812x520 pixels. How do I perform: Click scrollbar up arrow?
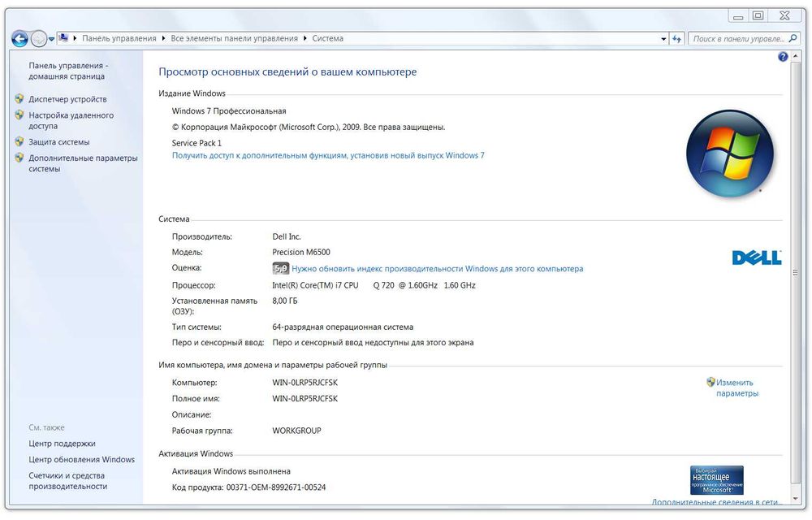click(x=796, y=56)
